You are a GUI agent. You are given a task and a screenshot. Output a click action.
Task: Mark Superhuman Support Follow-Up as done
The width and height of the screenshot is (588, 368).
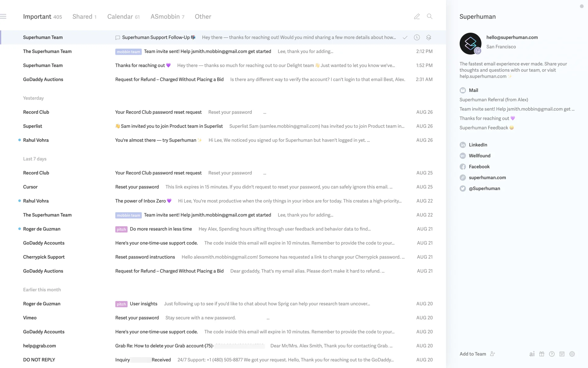point(405,37)
